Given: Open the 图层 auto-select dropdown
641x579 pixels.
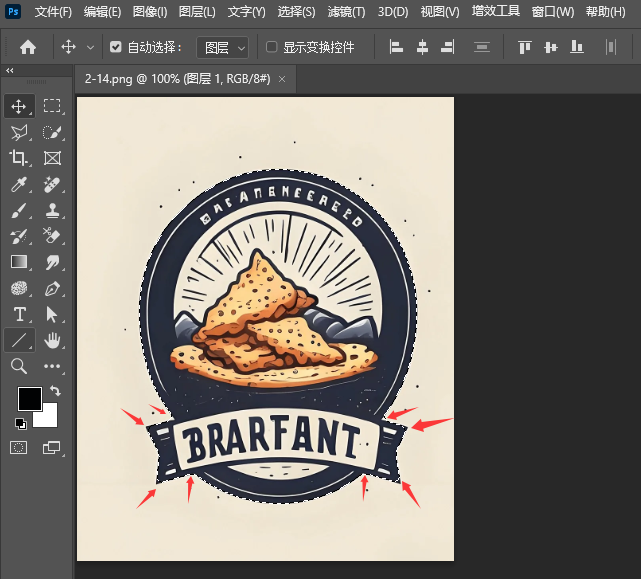Looking at the screenshot, I should point(221,47).
